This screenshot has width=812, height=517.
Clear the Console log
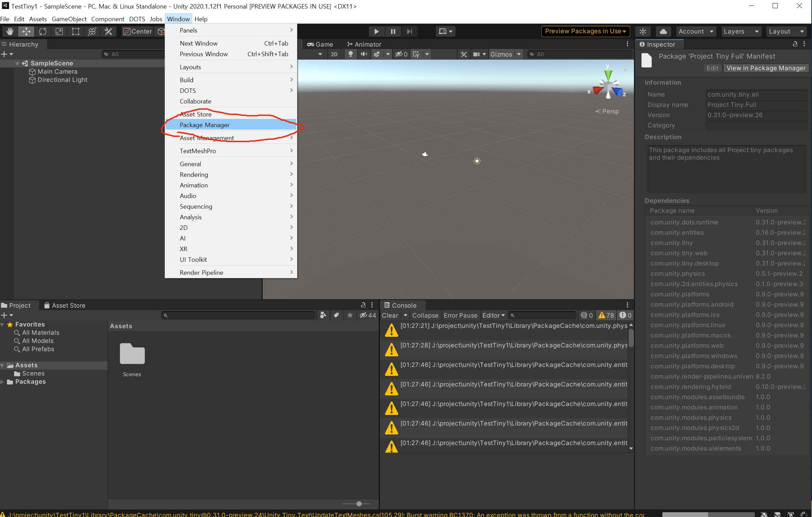pos(390,315)
